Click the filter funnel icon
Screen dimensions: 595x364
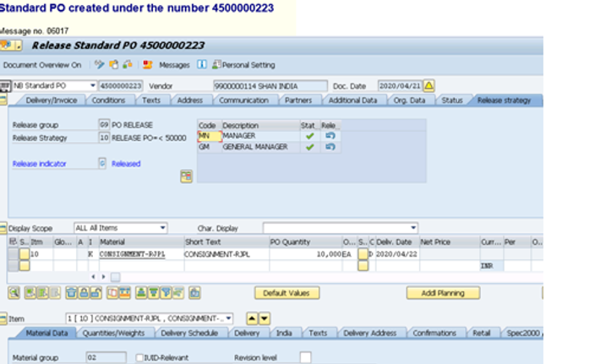coord(166,293)
